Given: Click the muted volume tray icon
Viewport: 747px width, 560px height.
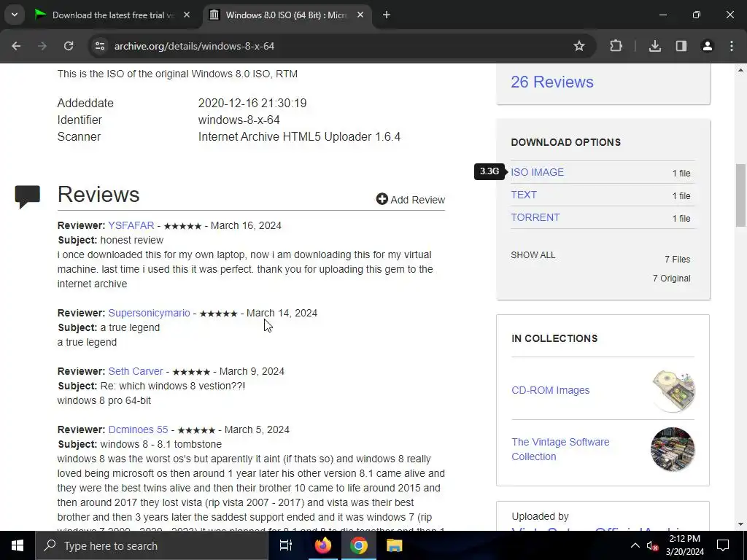Looking at the screenshot, I should tap(652, 545).
